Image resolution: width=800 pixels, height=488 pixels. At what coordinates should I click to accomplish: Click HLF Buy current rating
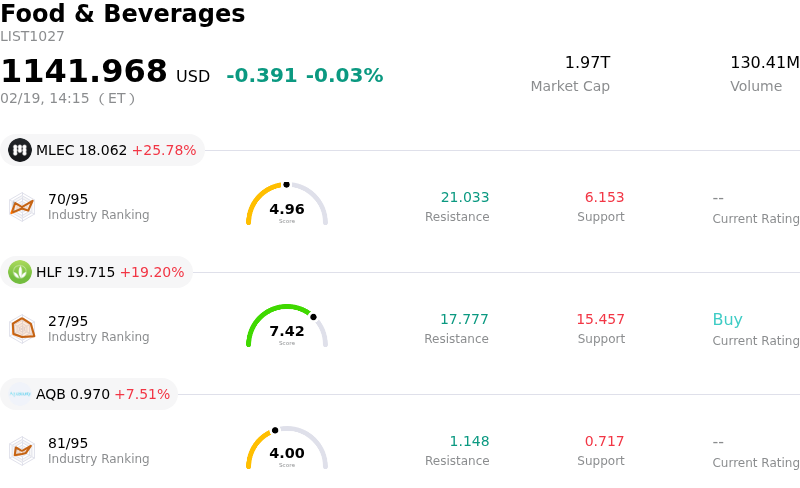727,320
